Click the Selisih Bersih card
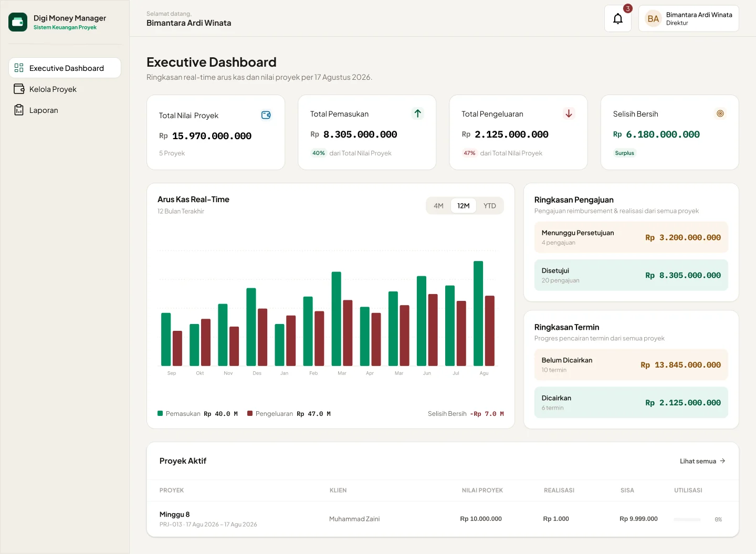The width and height of the screenshot is (756, 554). tap(669, 132)
